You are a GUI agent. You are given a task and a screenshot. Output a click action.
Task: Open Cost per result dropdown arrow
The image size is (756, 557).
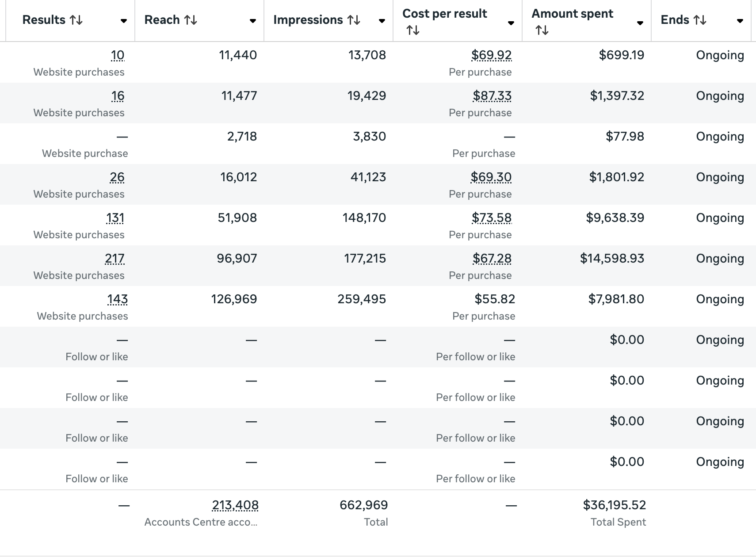[x=511, y=23]
